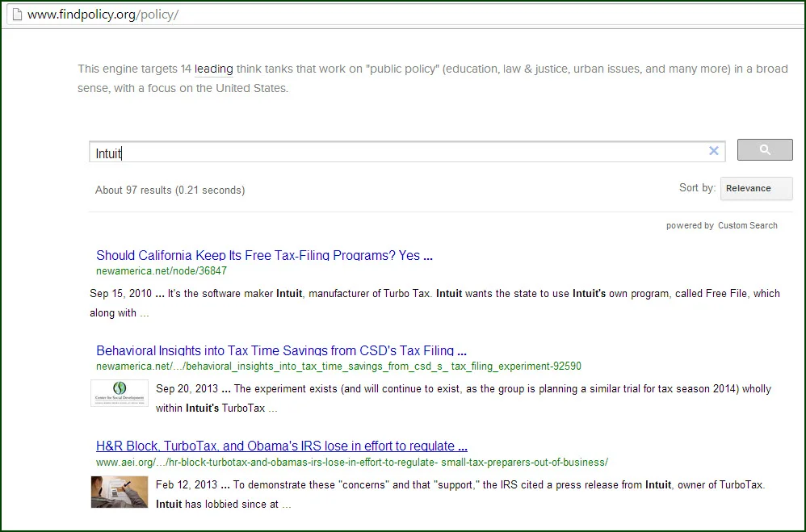The image size is (806, 532).
Task: Clear the search box with the X
Action: [x=713, y=151]
